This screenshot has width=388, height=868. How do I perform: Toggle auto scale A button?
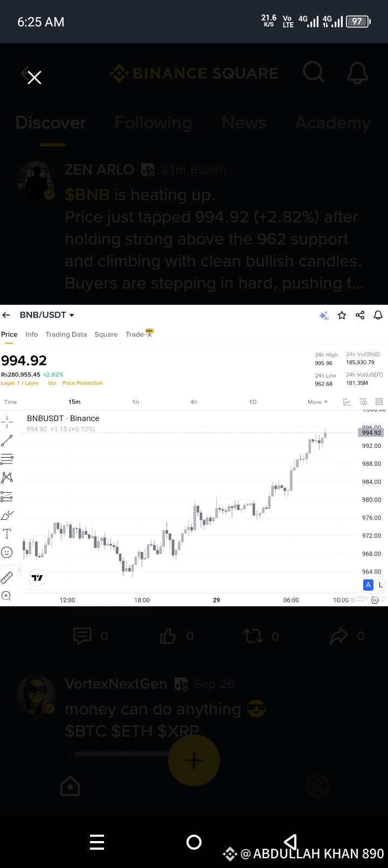tap(368, 585)
